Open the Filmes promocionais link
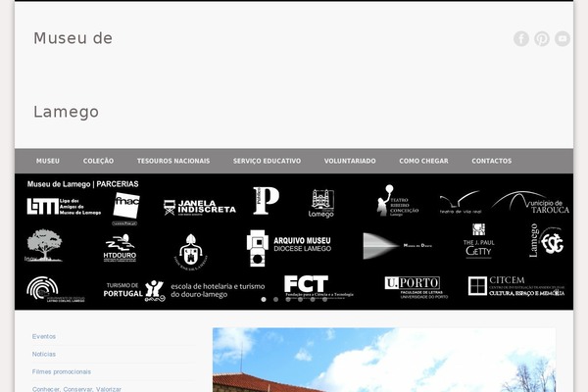 click(62, 371)
